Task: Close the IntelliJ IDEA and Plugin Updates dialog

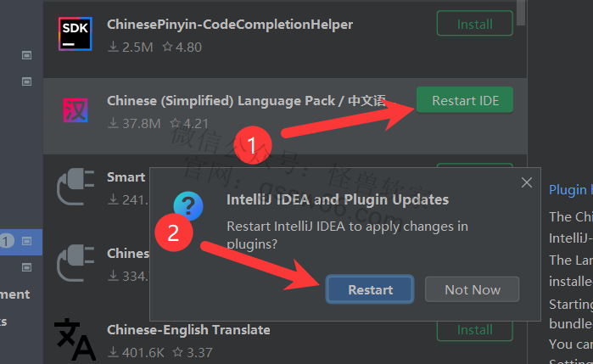Action: pos(527,182)
